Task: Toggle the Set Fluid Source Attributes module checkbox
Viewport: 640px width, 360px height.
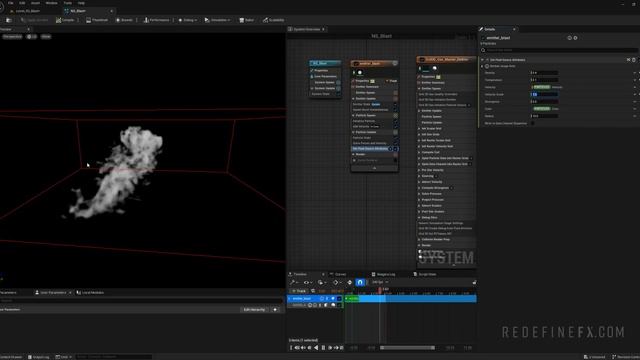Action: pyautogui.click(x=395, y=149)
